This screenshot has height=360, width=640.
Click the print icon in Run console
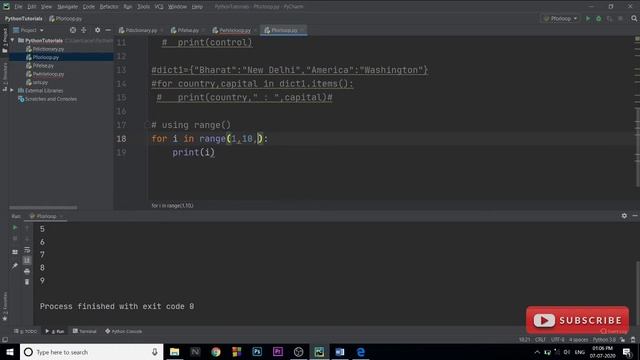click(x=27, y=271)
